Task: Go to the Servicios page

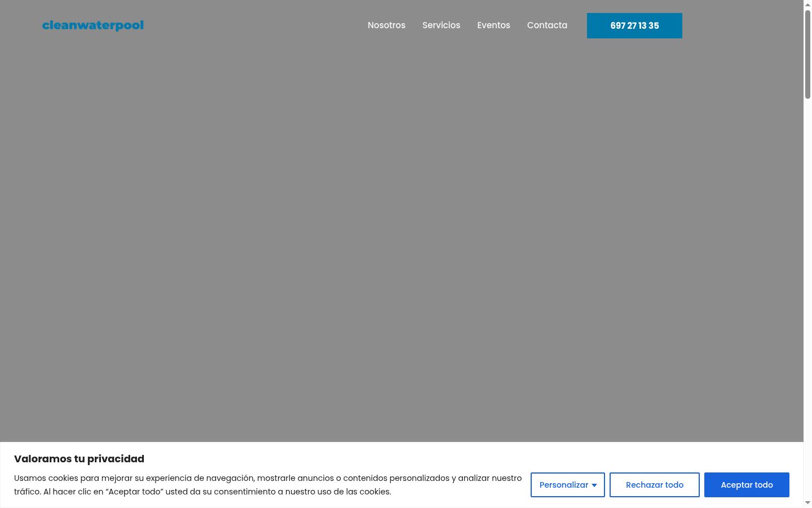Action: point(441,25)
